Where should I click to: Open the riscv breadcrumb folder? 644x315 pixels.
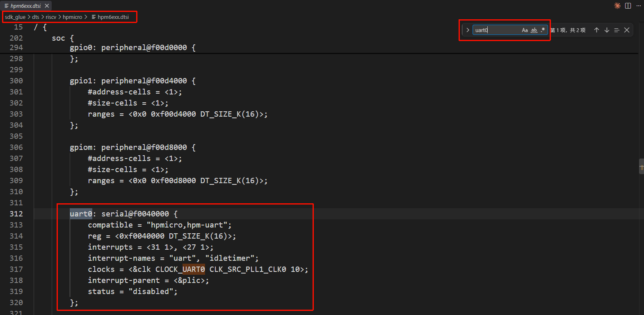pos(51,17)
